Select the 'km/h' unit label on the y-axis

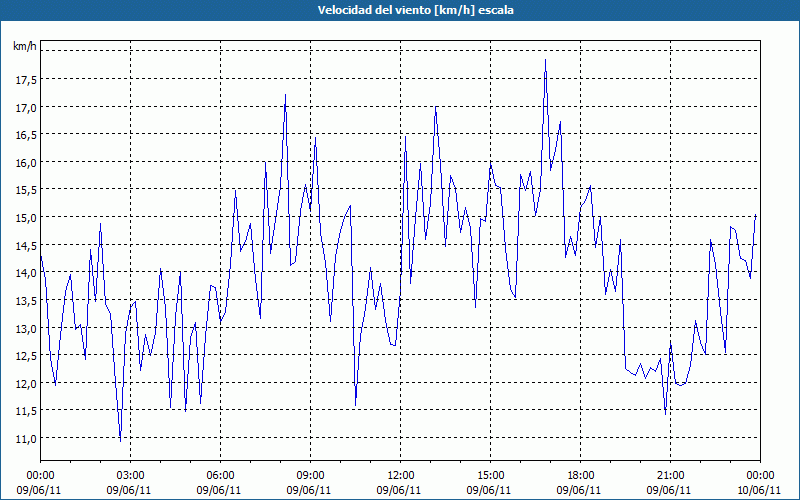click(24, 46)
